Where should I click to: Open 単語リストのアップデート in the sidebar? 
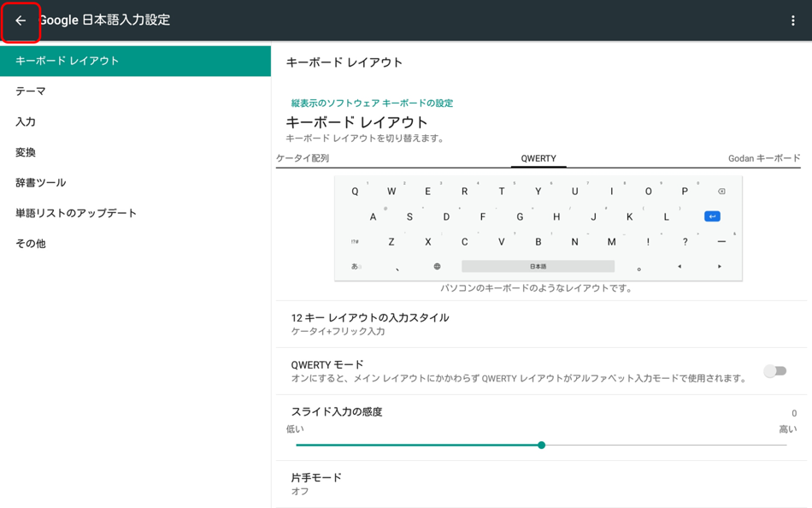pos(135,213)
